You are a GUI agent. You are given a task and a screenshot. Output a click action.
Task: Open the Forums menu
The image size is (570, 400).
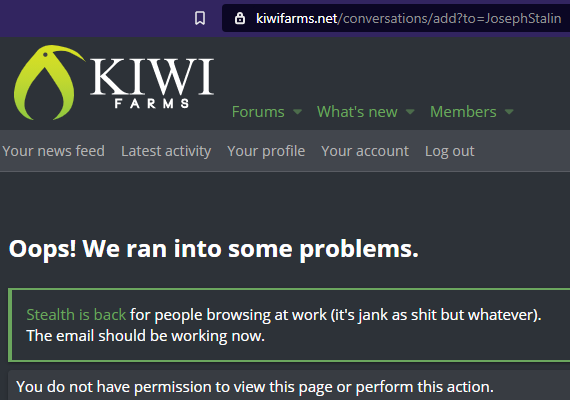pyautogui.click(x=258, y=112)
